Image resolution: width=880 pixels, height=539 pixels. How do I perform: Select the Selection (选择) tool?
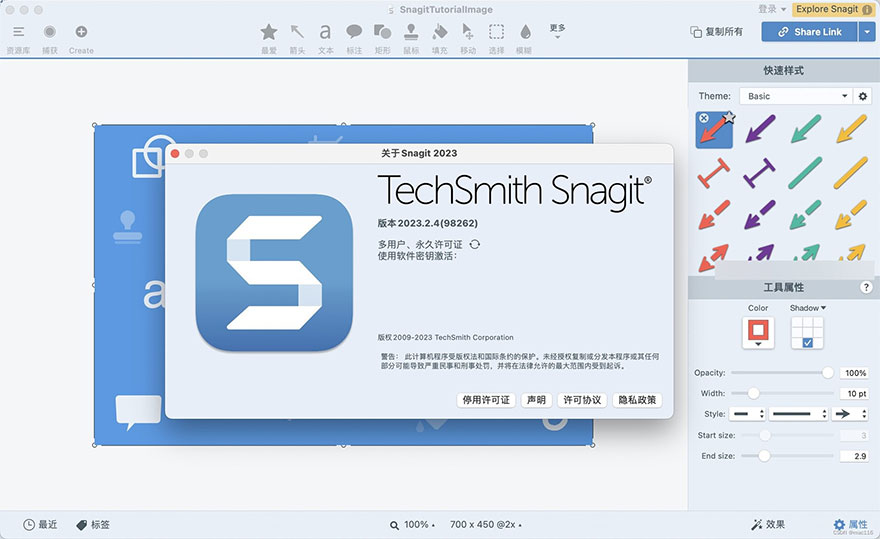pos(496,32)
